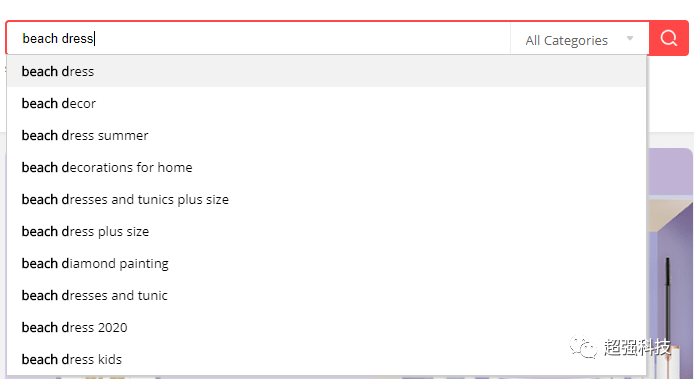The image size is (694, 379).
Task: Pick the "beach dress summer" suggestion
Action: pyautogui.click(x=326, y=135)
